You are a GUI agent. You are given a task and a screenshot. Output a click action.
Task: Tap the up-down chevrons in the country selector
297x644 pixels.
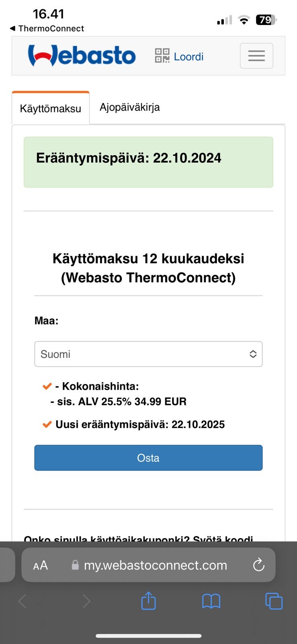(x=253, y=354)
